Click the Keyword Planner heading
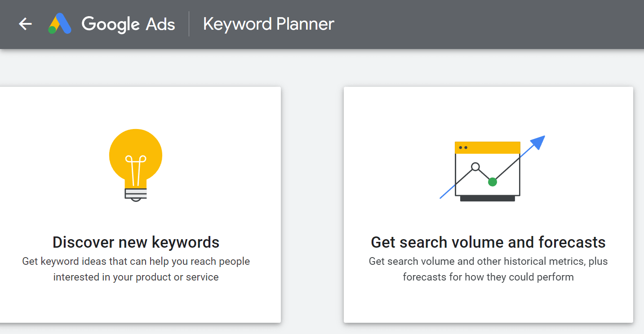The image size is (644, 334). tap(268, 24)
